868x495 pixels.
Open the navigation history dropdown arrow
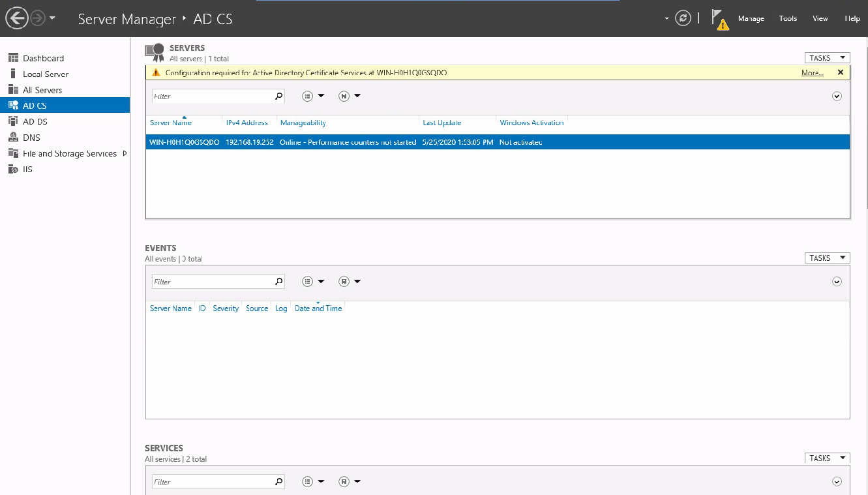[x=53, y=18]
